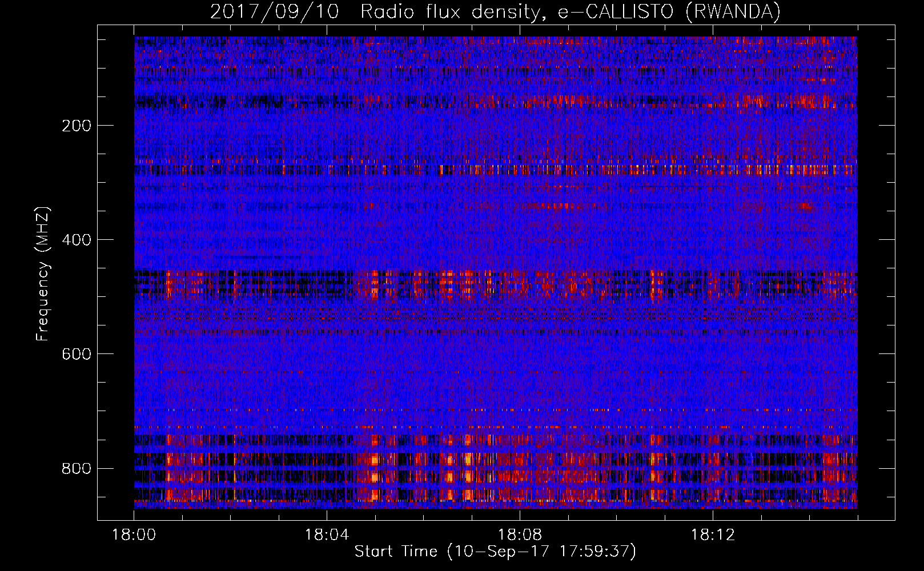Click the 600 frequency tick label
The height and width of the screenshot is (571, 924).
[x=77, y=354]
